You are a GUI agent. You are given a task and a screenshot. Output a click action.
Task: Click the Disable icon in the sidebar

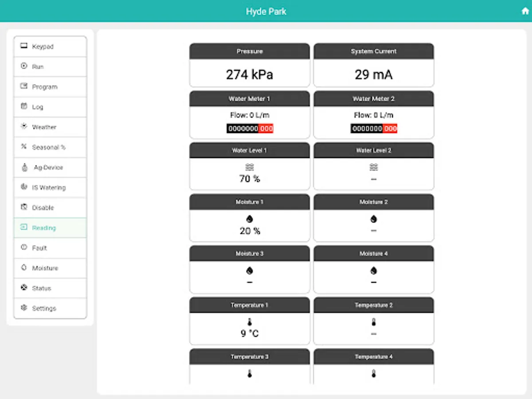pos(24,207)
